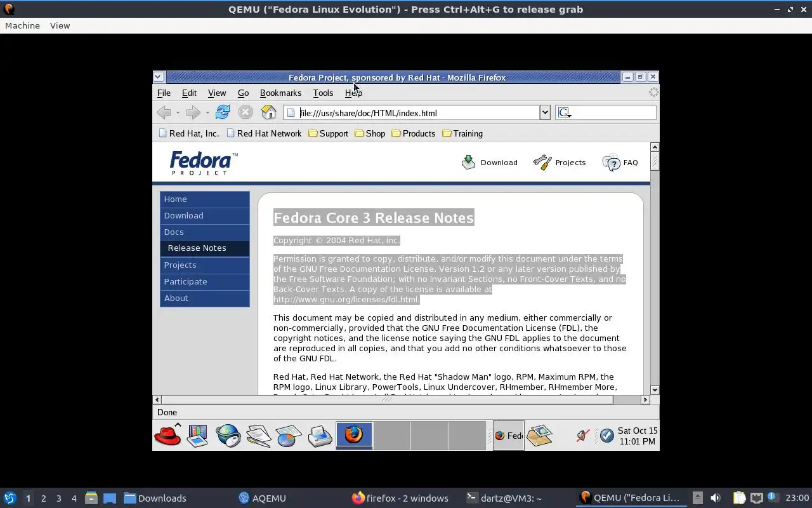Click the Download icon in Fedora header
Viewport: 812px width, 508px height.
click(468, 163)
